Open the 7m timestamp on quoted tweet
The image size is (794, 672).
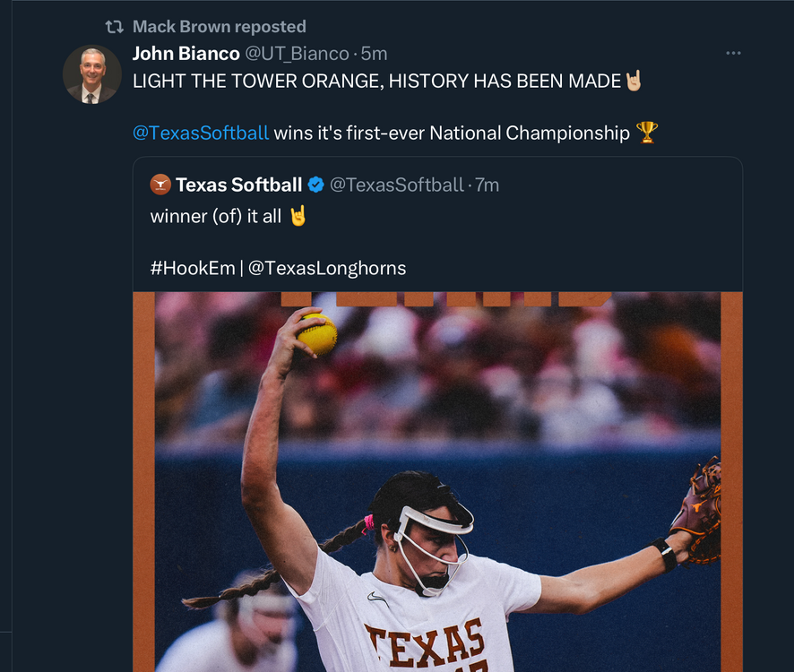[x=487, y=185]
